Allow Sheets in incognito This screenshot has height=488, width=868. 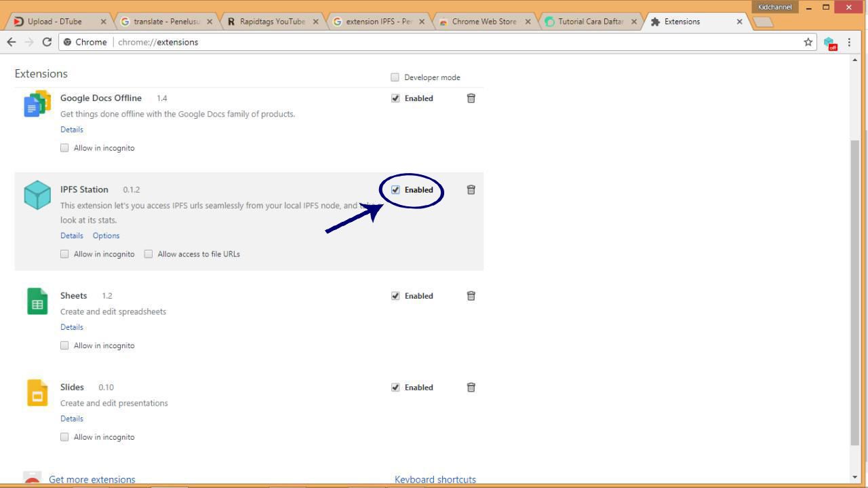click(x=64, y=345)
